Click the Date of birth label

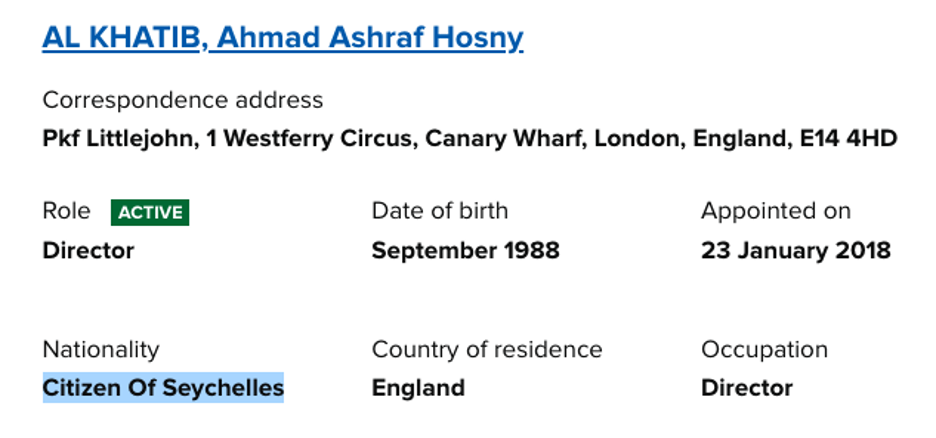click(439, 211)
